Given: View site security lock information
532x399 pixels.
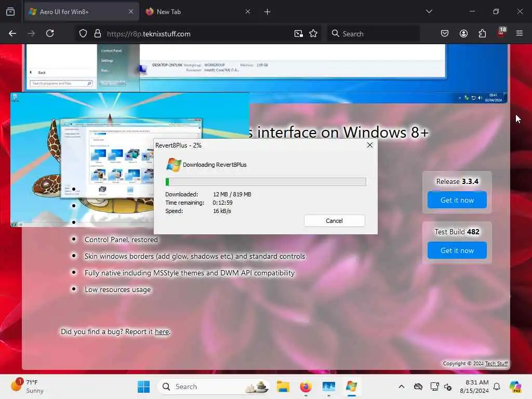Looking at the screenshot, I should pos(98,34).
